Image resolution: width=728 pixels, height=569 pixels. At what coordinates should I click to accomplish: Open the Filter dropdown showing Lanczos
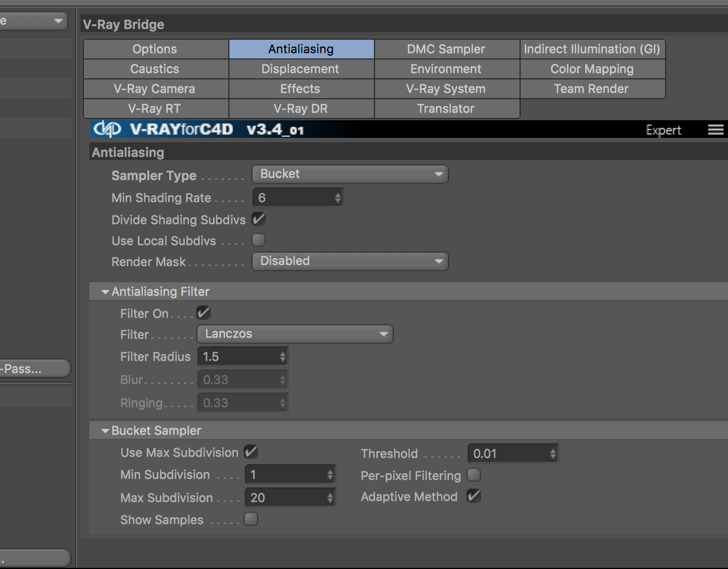click(x=295, y=334)
